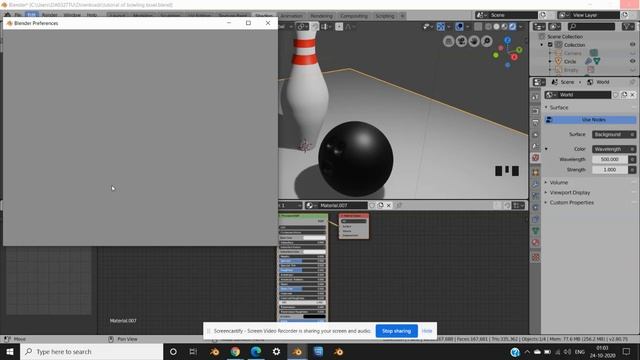The height and width of the screenshot is (360, 640).
Task: Open the View Layer properties tab
Action: (x=536, y=135)
